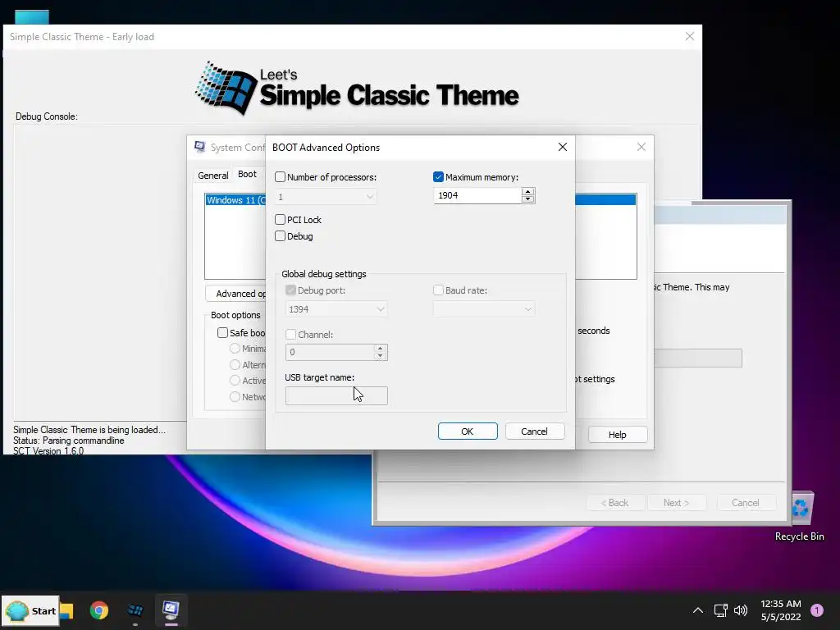Click the Simple Classic Theme logo
Screen dimensions: 840x630
tap(357, 89)
